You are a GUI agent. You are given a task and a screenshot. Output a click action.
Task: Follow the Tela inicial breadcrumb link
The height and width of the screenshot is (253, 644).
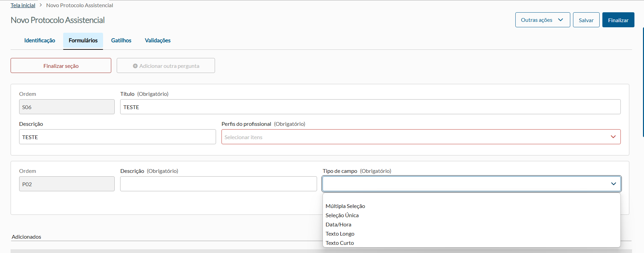23,5
